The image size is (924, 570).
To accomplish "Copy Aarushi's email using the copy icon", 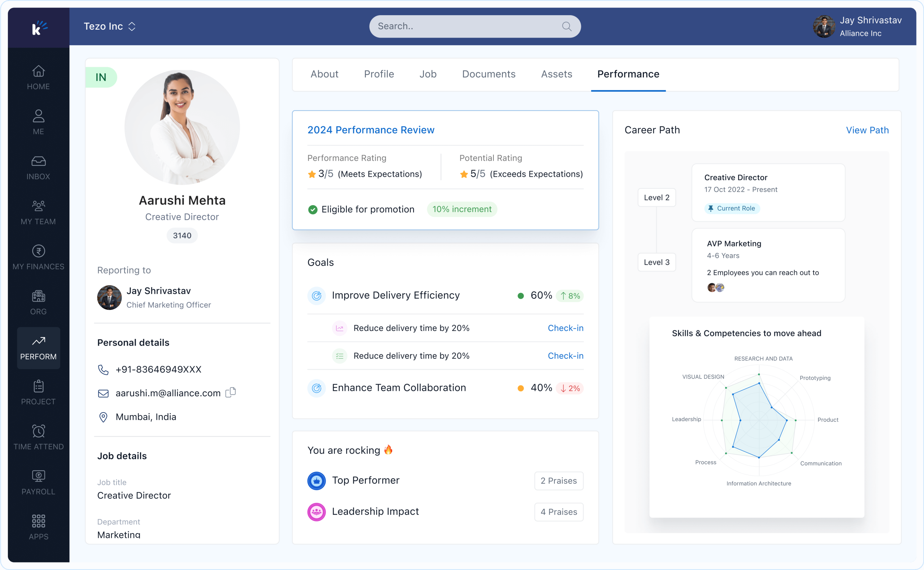I will click(x=231, y=392).
